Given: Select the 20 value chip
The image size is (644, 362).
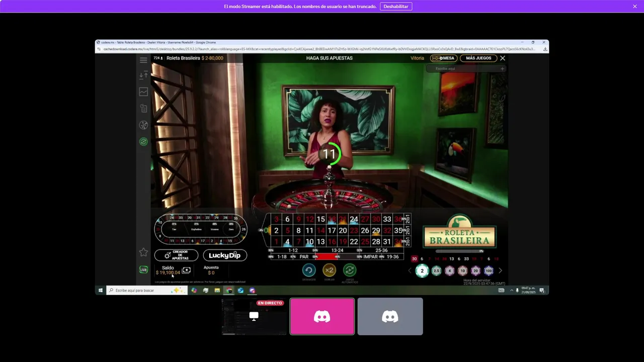Looking at the screenshot, I should click(475, 271).
